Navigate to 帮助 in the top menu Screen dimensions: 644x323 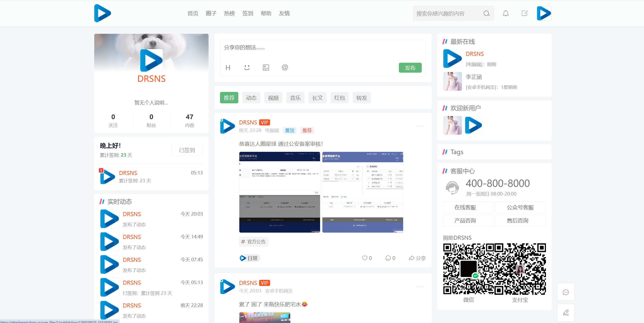[266, 13]
